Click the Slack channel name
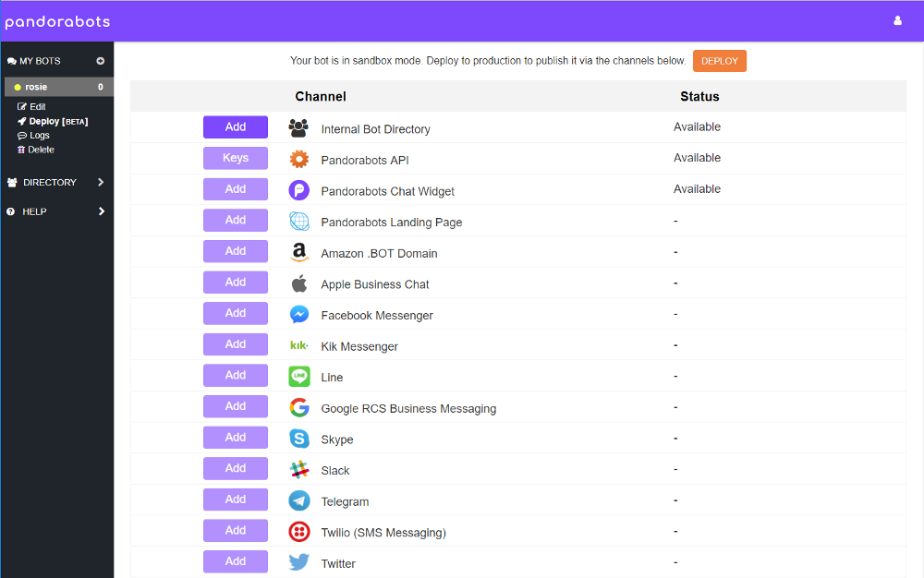This screenshot has width=924, height=578. point(335,471)
